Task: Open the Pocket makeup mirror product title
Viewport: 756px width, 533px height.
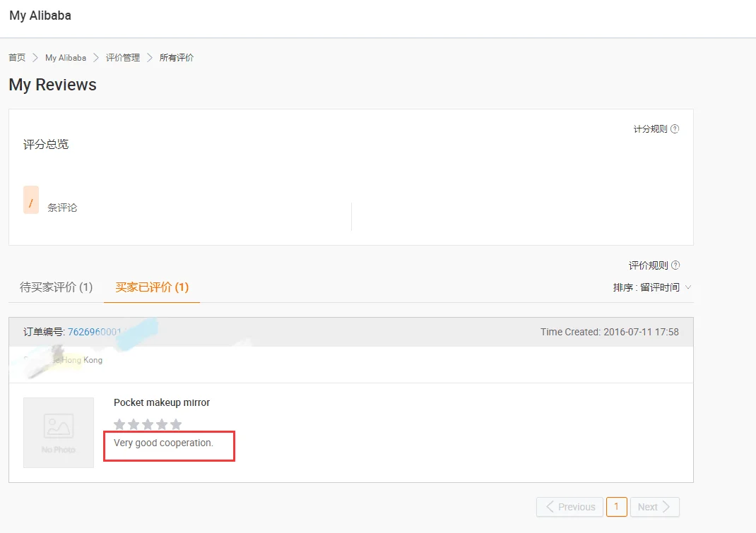Action: (x=162, y=402)
